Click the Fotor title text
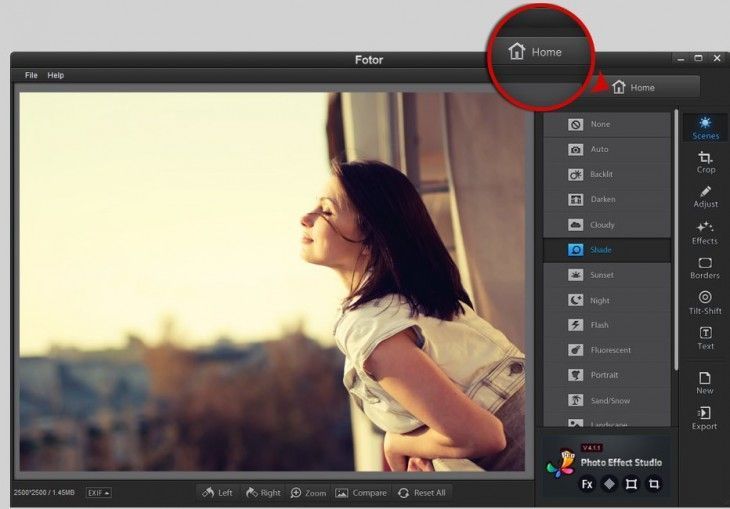 369,60
